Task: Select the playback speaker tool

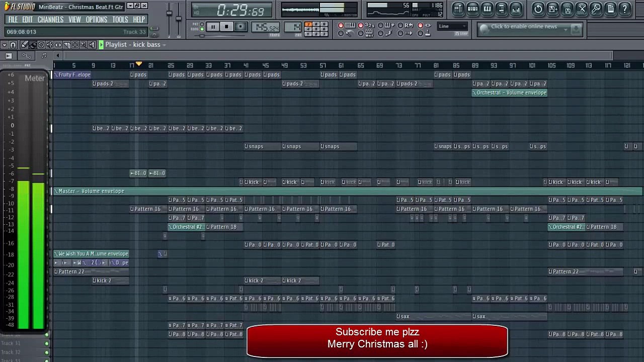Action: click(x=92, y=45)
